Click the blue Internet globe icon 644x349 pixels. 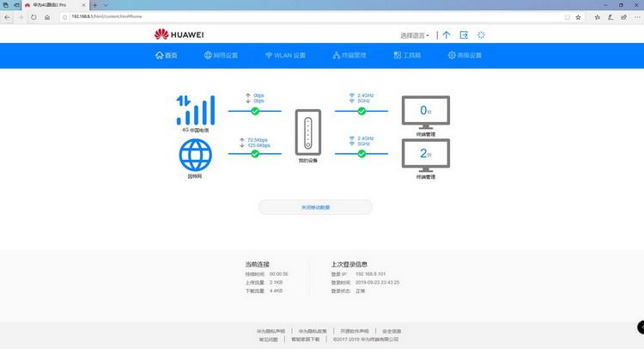195,155
